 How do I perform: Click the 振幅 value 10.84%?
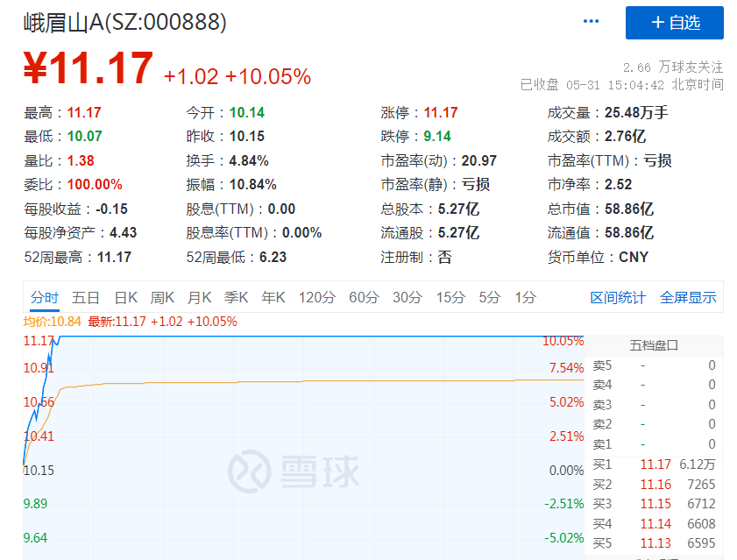click(x=253, y=185)
